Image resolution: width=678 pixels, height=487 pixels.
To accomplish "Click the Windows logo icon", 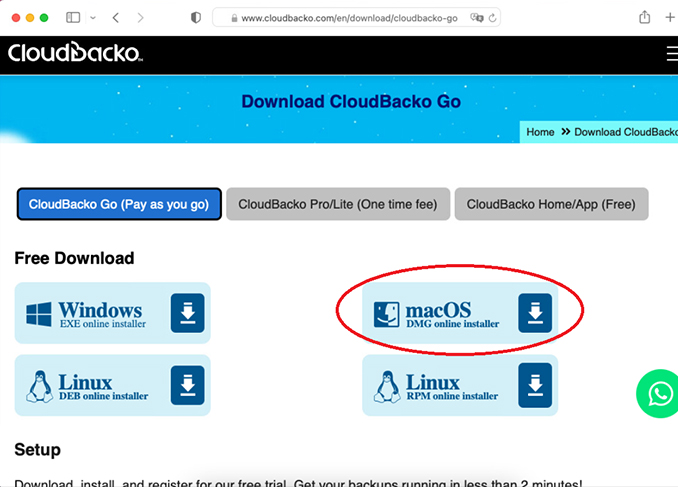I will [x=39, y=314].
